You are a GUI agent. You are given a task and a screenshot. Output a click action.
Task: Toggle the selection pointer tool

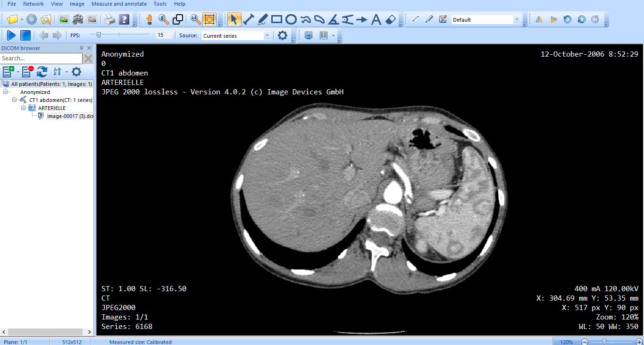pyautogui.click(x=234, y=19)
